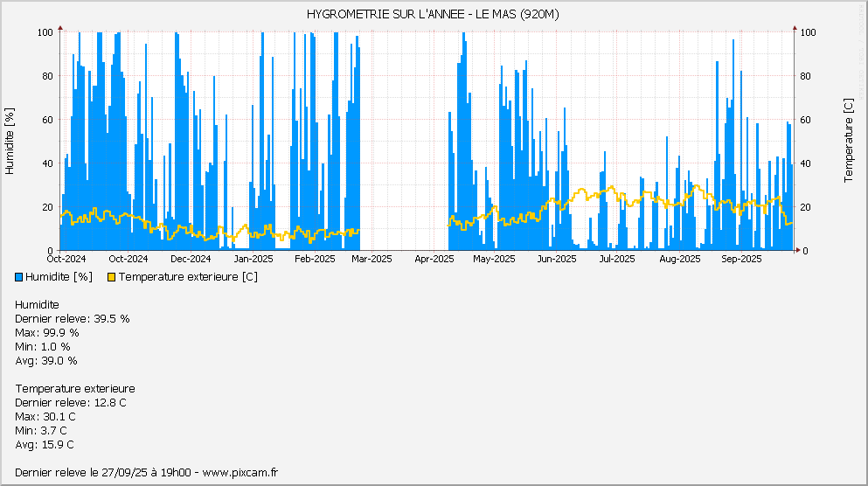Click the yellow Temperature exterieure legend swatch
This screenshot has height=486, width=868.
point(111,277)
